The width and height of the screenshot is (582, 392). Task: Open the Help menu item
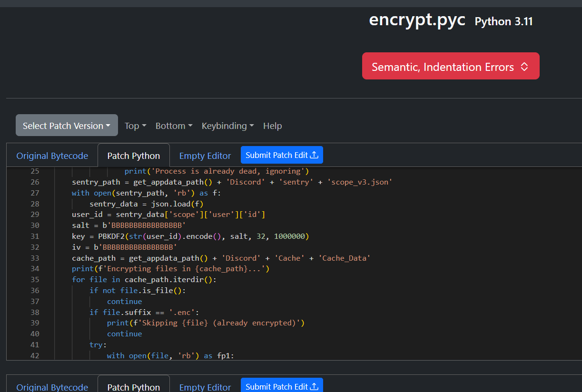click(273, 126)
